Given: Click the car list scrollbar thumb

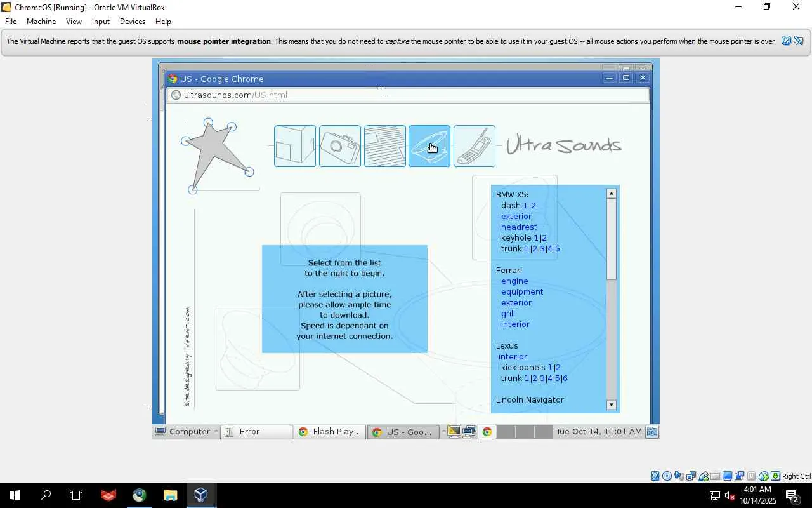Looking at the screenshot, I should [x=612, y=239].
